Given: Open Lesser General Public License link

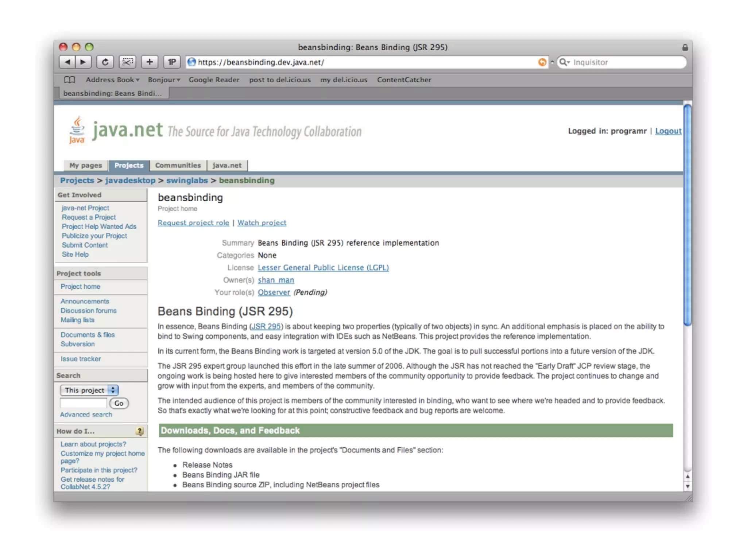Looking at the screenshot, I should pyautogui.click(x=323, y=268).
